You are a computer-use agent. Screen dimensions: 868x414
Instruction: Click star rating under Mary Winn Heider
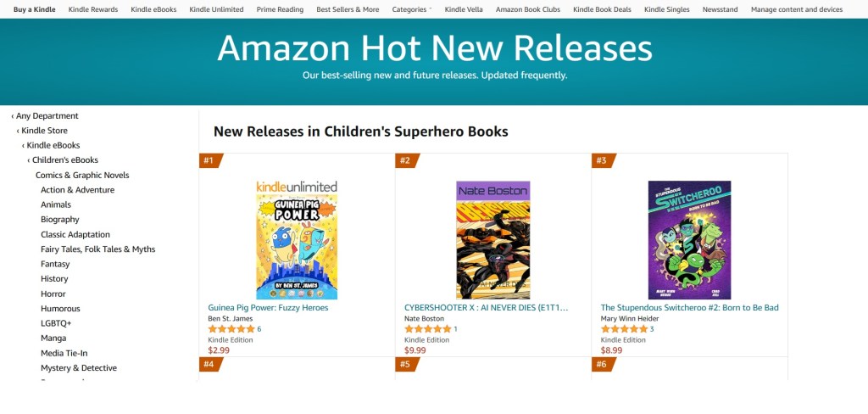coord(624,329)
